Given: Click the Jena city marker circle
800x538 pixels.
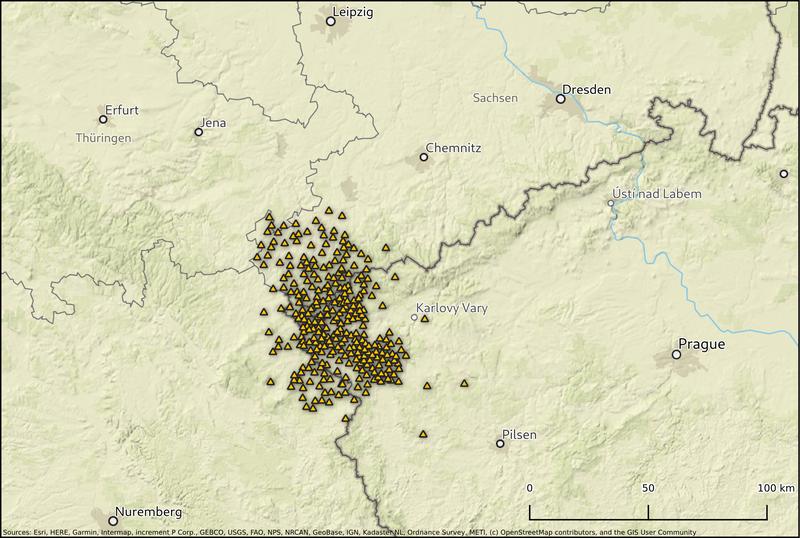Looking at the screenshot, I should (199, 132).
